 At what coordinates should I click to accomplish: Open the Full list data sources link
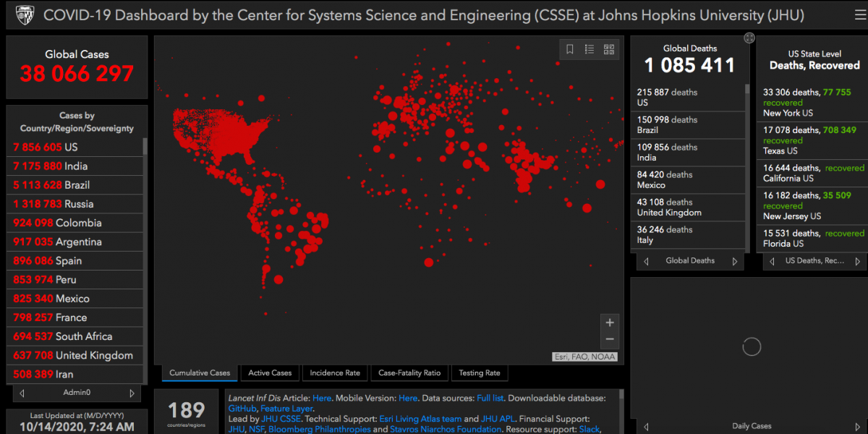coord(492,398)
